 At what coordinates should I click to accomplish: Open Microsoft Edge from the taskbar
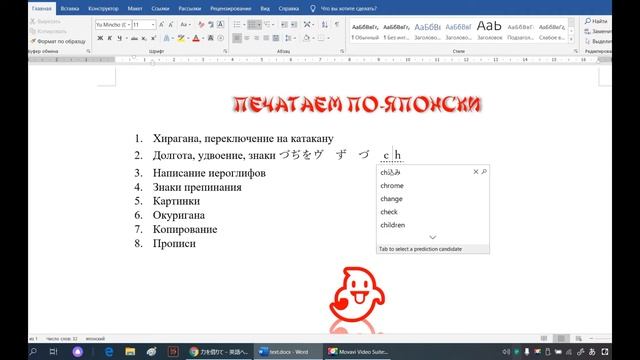pyautogui.click(x=109, y=351)
